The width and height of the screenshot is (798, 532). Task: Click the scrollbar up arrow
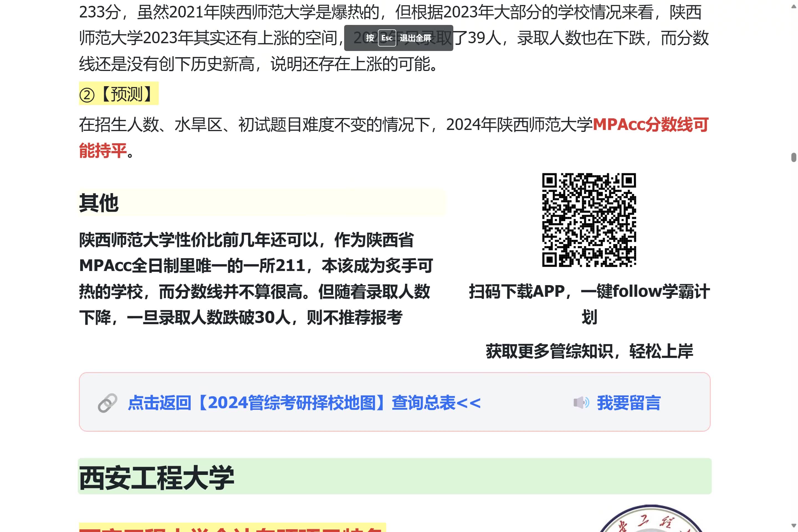coord(794,6)
